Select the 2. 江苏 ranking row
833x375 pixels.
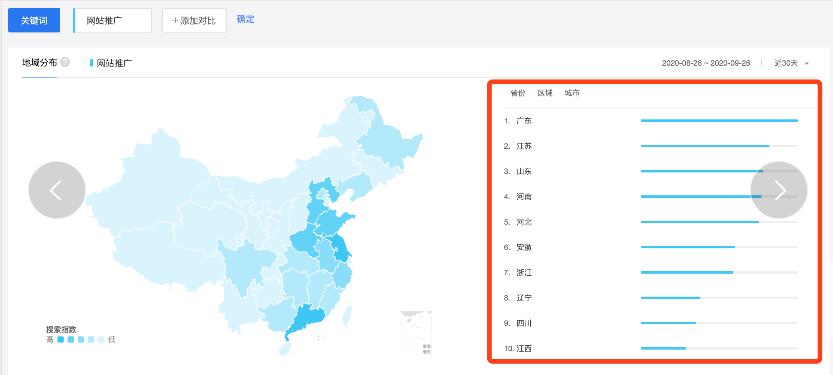point(651,146)
